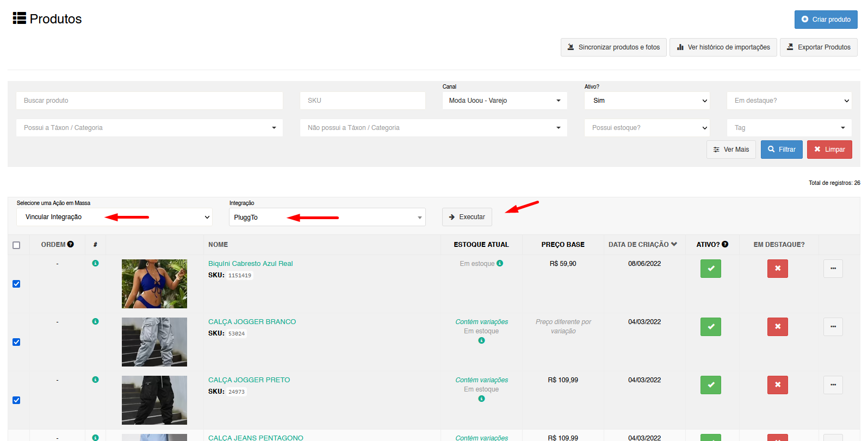The width and height of the screenshot is (868, 441).
Task: Open the CALÇA JEANS PENTAGONO product link
Action: point(256,438)
